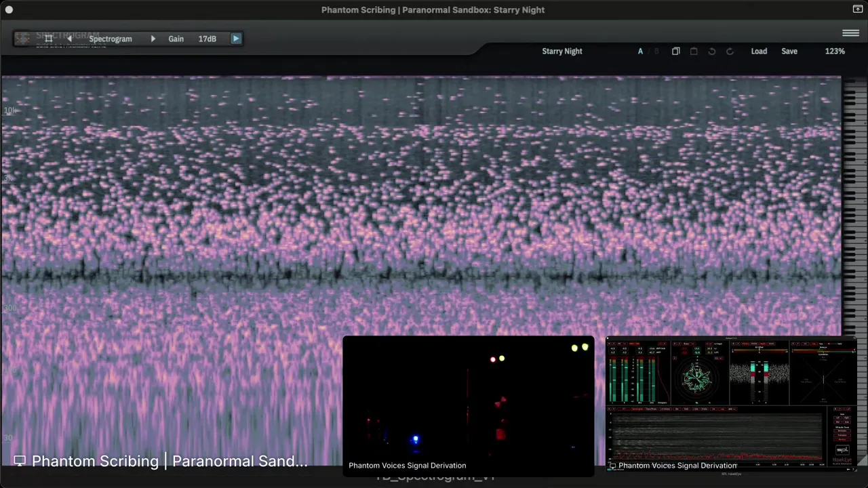Open the 123% zoom scale menu
The width and height of the screenshot is (868, 488).
(x=835, y=51)
